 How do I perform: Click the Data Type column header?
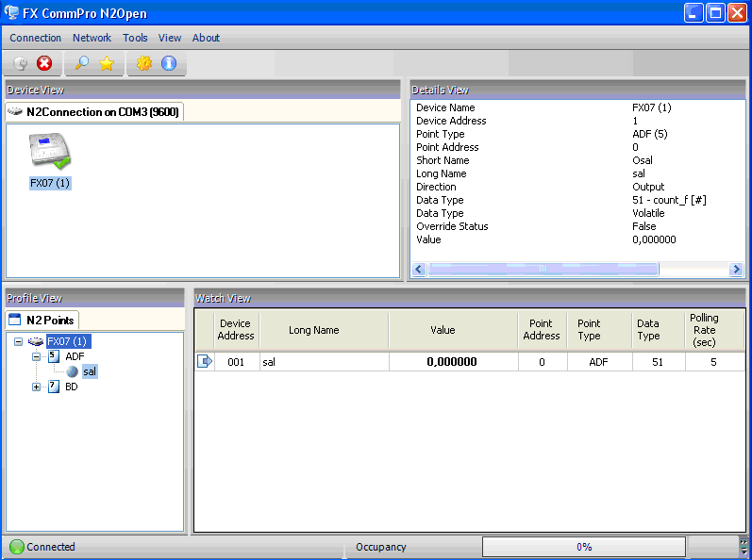[x=659, y=330]
